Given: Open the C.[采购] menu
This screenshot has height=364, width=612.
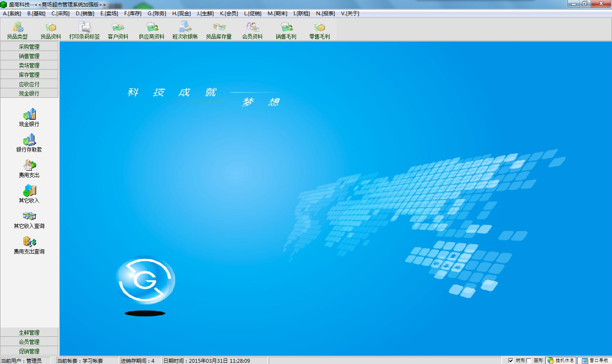Looking at the screenshot, I should click(x=60, y=14).
